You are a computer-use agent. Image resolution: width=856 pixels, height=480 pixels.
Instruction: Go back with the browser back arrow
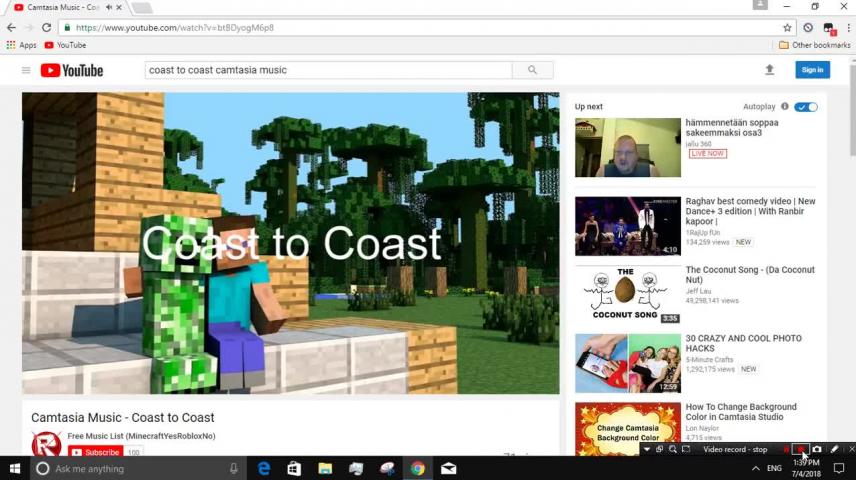11,27
